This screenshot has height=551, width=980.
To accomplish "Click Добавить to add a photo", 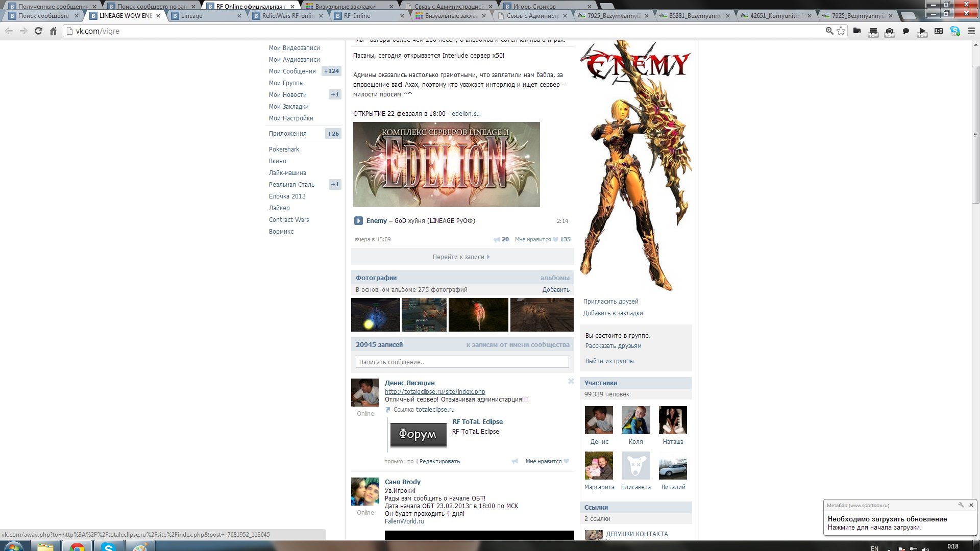I will coord(556,290).
